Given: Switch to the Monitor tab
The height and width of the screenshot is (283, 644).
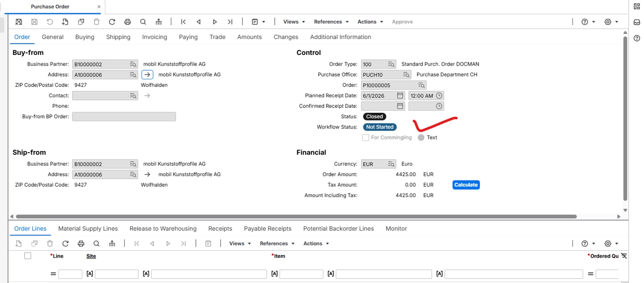Looking at the screenshot, I should 396,229.
